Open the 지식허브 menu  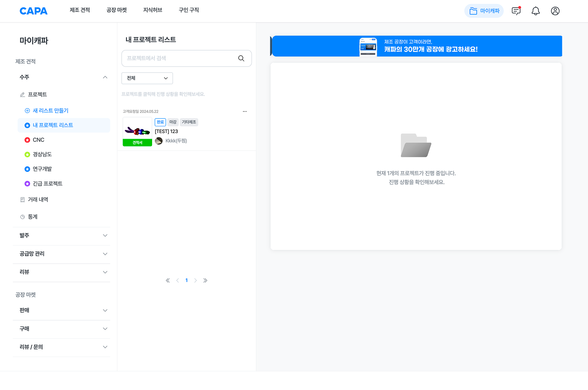point(152,10)
